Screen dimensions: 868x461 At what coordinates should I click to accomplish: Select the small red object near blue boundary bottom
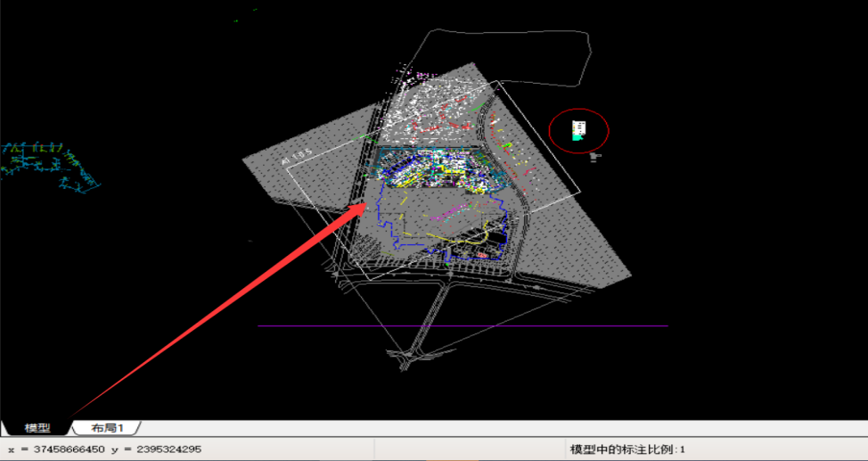tap(481, 255)
